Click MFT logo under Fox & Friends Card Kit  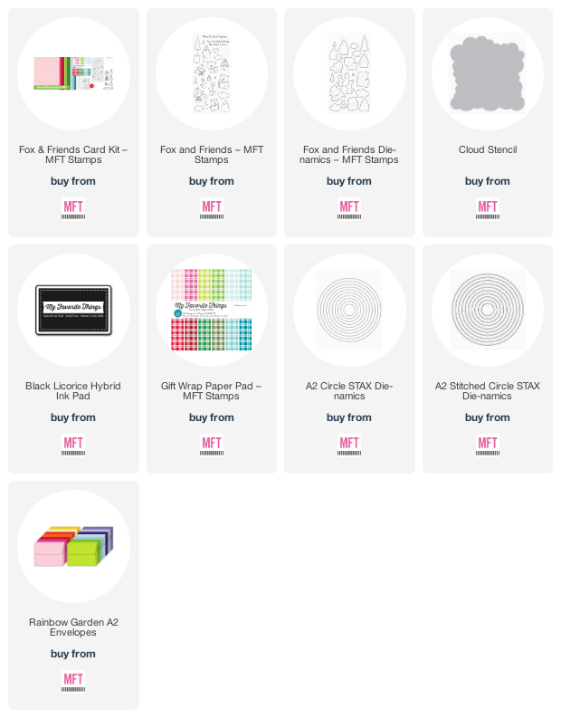click(73, 208)
